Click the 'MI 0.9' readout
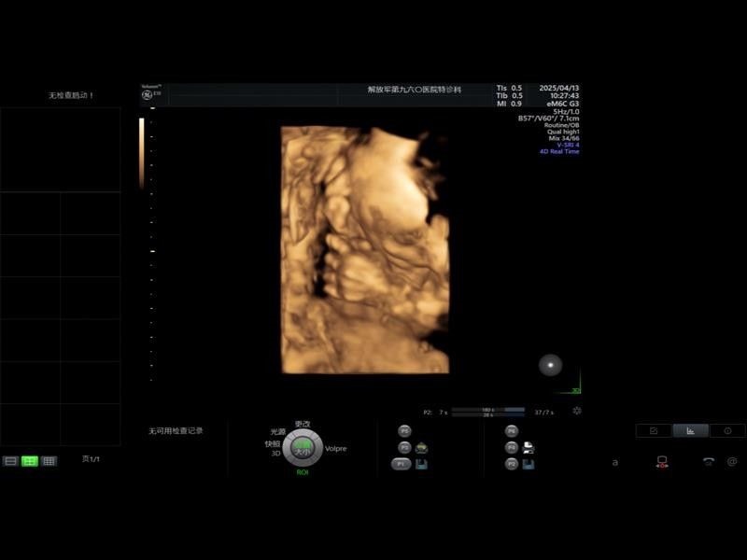Viewport: 747px width, 560px height. click(x=509, y=104)
